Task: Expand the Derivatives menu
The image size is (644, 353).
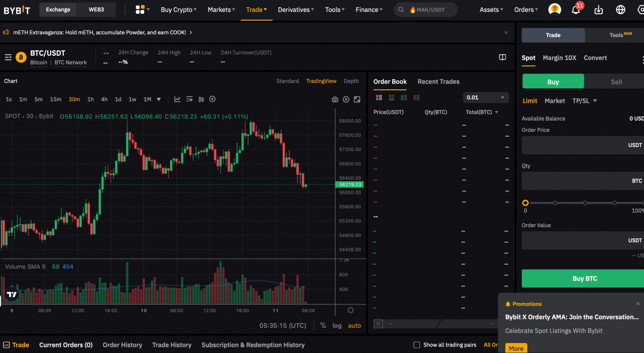Action: 296,10
